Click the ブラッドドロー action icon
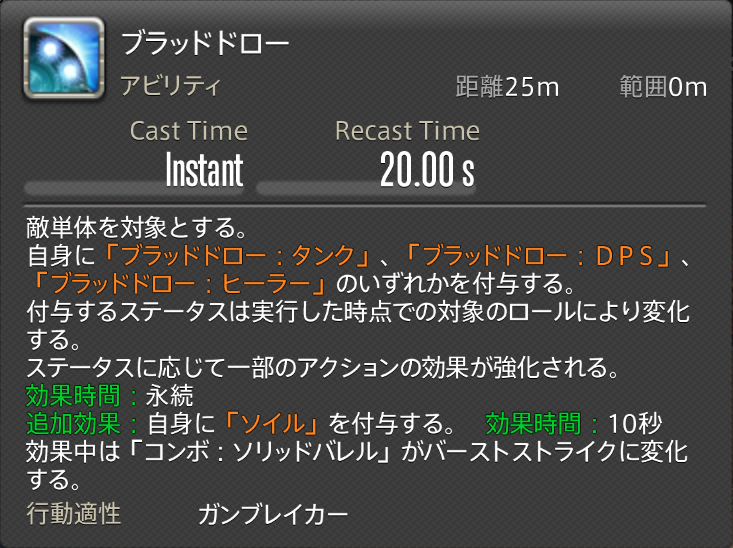Image resolution: width=733 pixels, height=548 pixels. point(64,58)
